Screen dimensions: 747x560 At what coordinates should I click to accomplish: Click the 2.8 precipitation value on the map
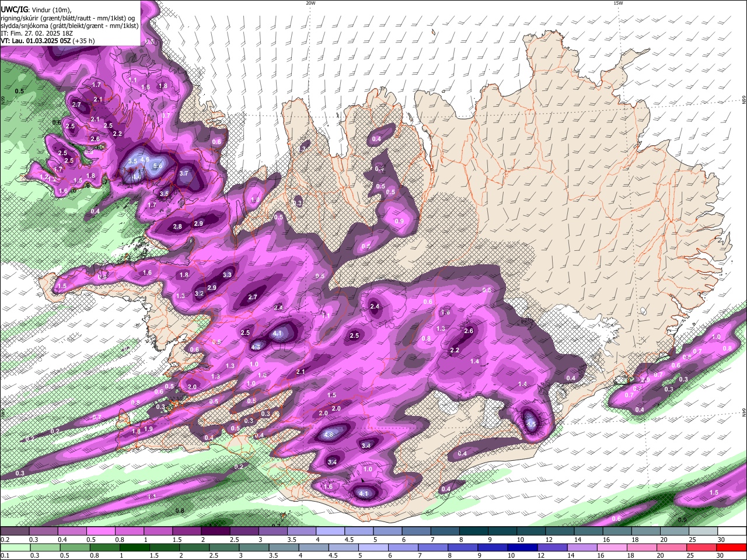click(x=177, y=226)
